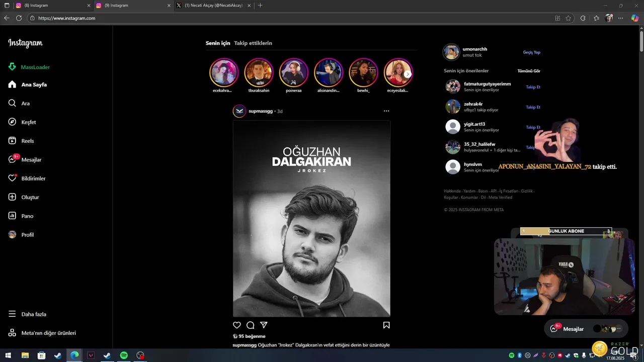Like the supmassgg post with heart icon
The image size is (644, 362).
click(237, 325)
